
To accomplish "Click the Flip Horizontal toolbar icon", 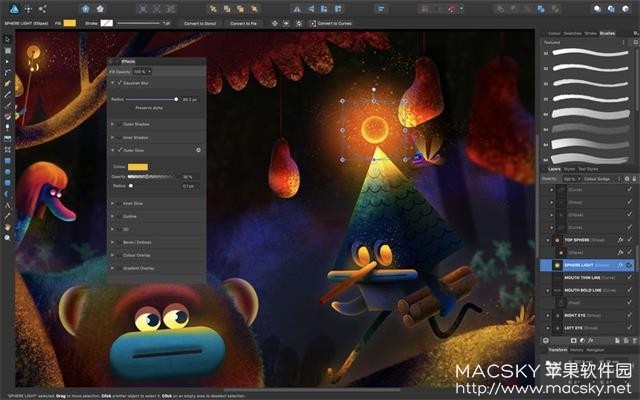I will pos(297,9).
